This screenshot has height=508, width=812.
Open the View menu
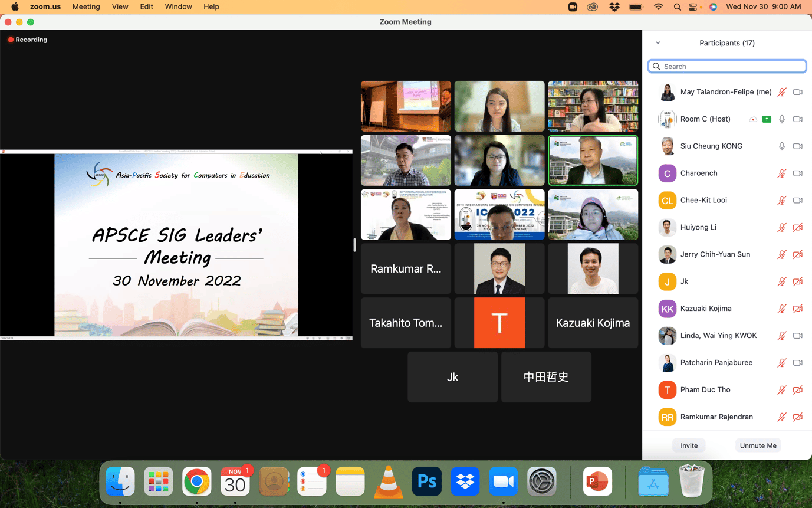tap(120, 7)
